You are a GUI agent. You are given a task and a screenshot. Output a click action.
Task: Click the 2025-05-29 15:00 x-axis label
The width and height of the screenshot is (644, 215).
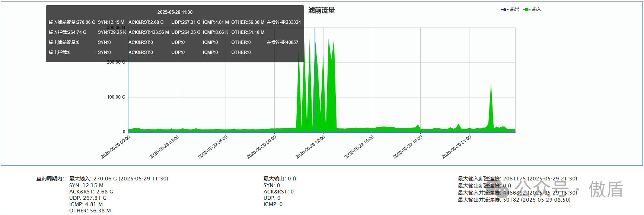pyautogui.click(x=359, y=147)
